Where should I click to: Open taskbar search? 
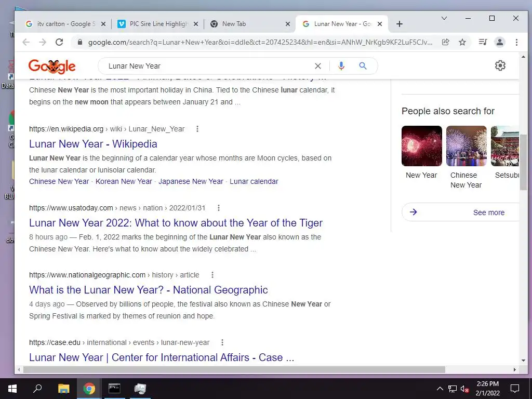tap(37, 389)
